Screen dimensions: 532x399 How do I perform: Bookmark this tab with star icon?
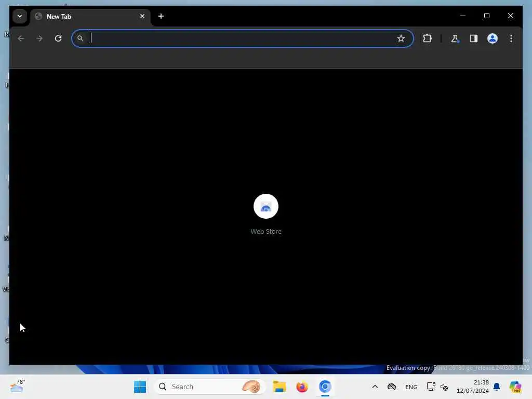point(401,38)
